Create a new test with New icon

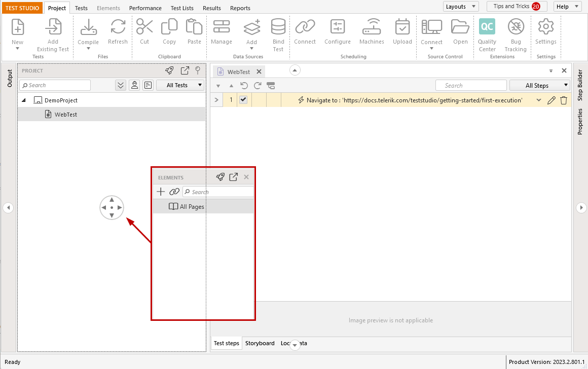(18, 27)
